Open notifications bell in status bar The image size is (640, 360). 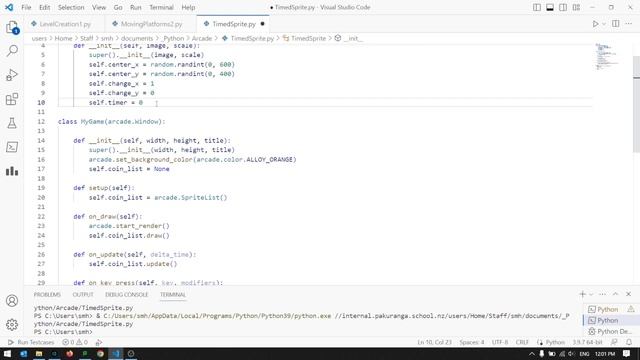coord(629,342)
